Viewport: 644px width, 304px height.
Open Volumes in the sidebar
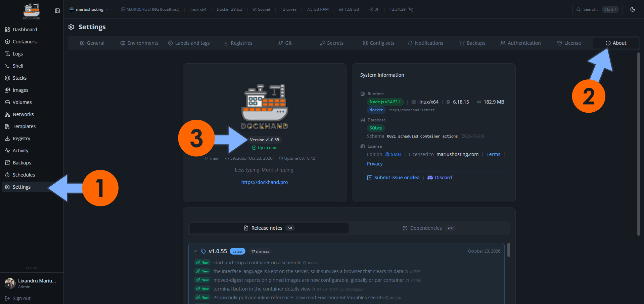point(32,102)
